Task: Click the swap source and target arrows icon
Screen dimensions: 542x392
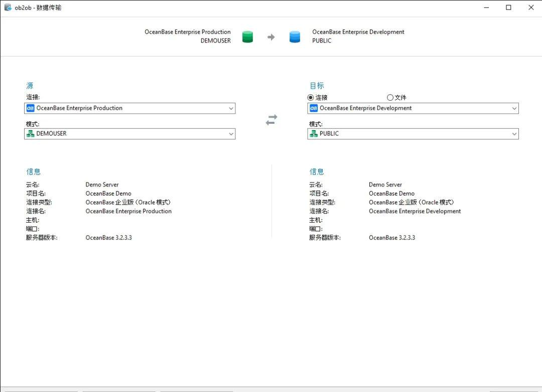Action: pyautogui.click(x=272, y=120)
